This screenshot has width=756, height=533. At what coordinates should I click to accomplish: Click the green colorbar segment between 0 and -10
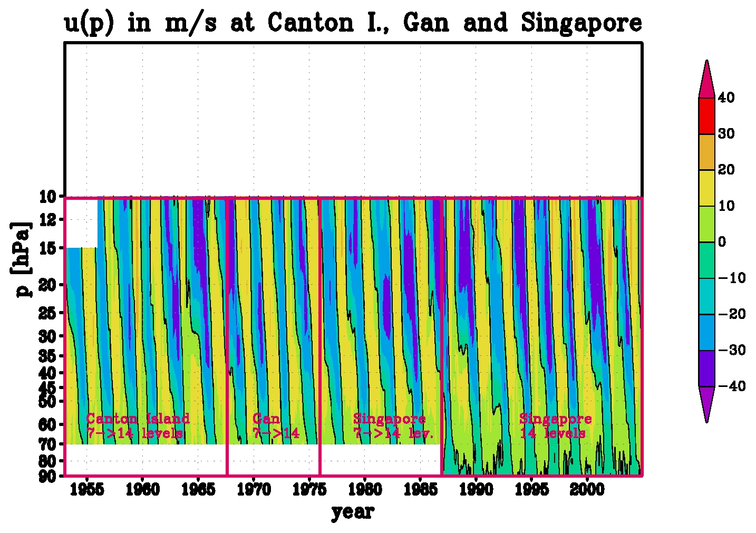click(x=706, y=260)
